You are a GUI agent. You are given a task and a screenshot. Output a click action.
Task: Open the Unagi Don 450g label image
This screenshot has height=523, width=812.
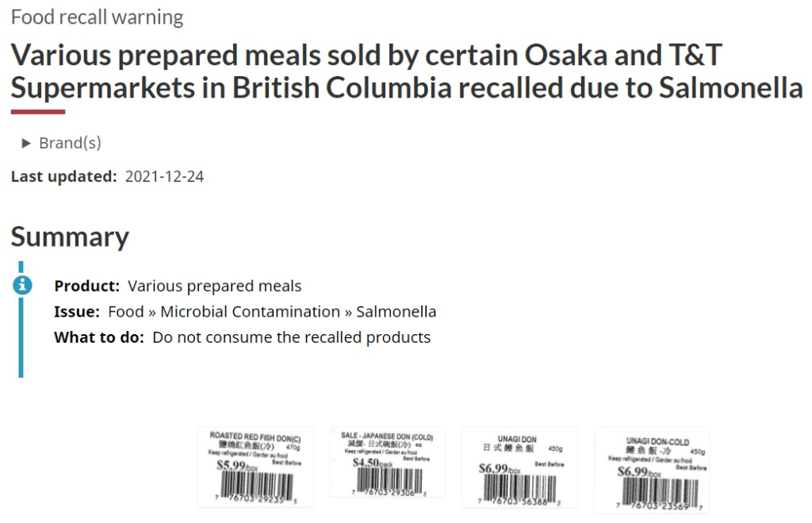click(x=519, y=467)
